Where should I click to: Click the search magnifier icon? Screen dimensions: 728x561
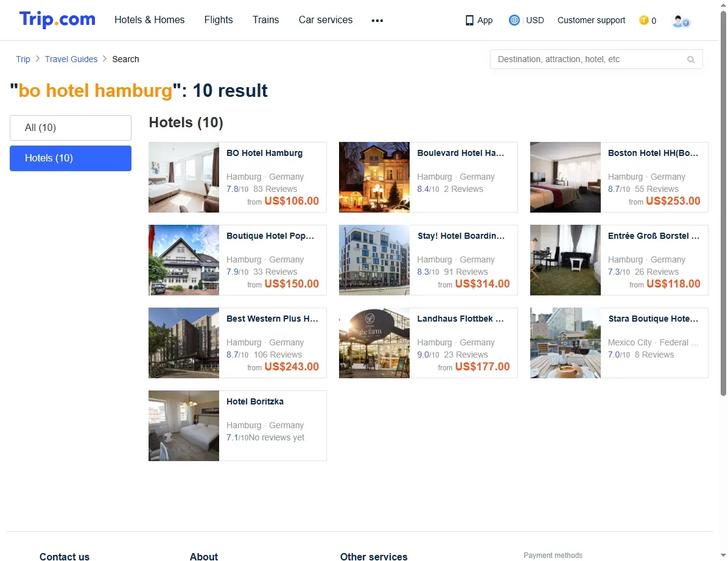pos(691,60)
